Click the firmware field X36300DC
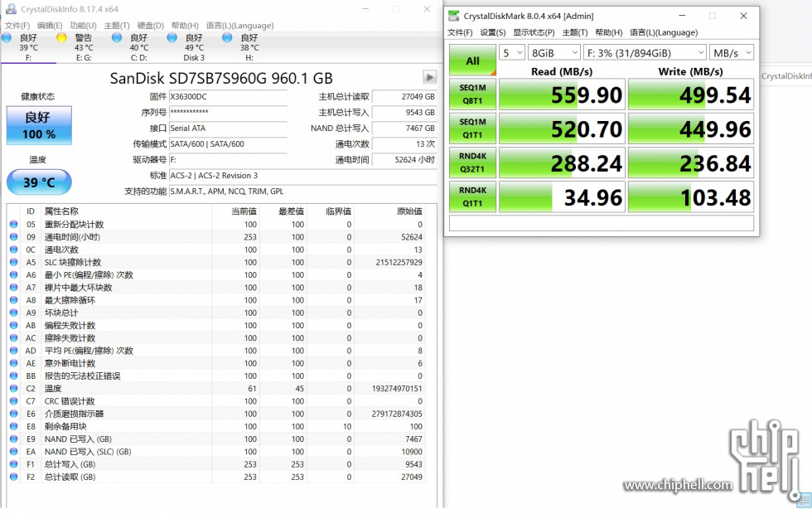Image resolution: width=812 pixels, height=514 pixels. [228, 96]
